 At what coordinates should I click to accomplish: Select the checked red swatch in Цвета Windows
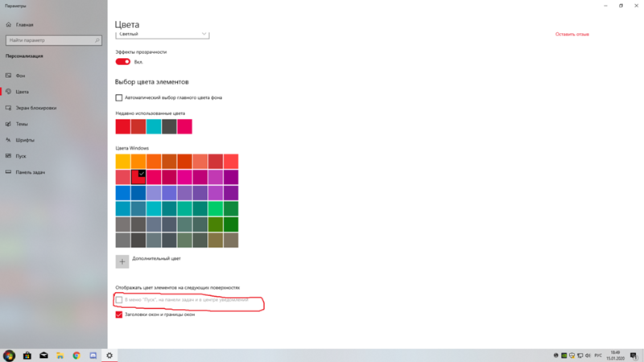pos(138,177)
